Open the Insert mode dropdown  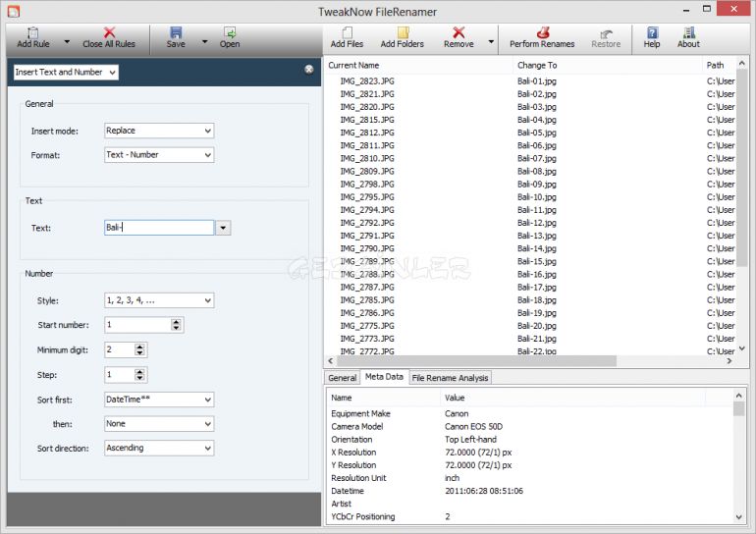(159, 131)
